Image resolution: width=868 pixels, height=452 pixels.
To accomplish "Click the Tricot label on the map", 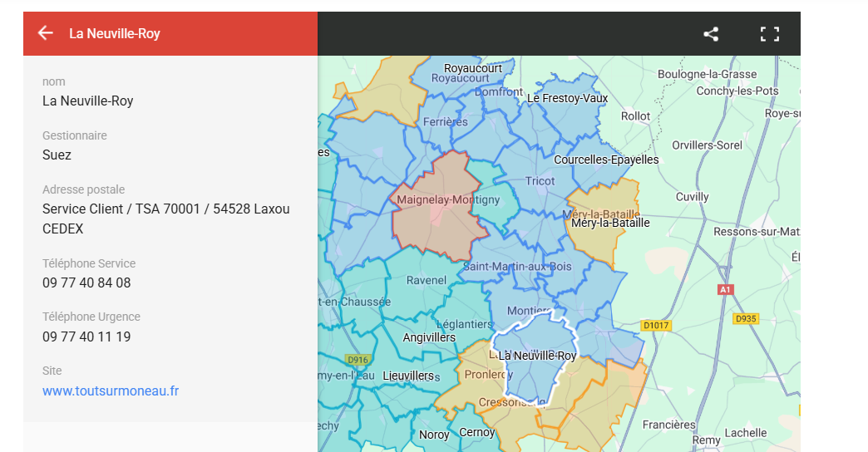I will (x=540, y=181).
